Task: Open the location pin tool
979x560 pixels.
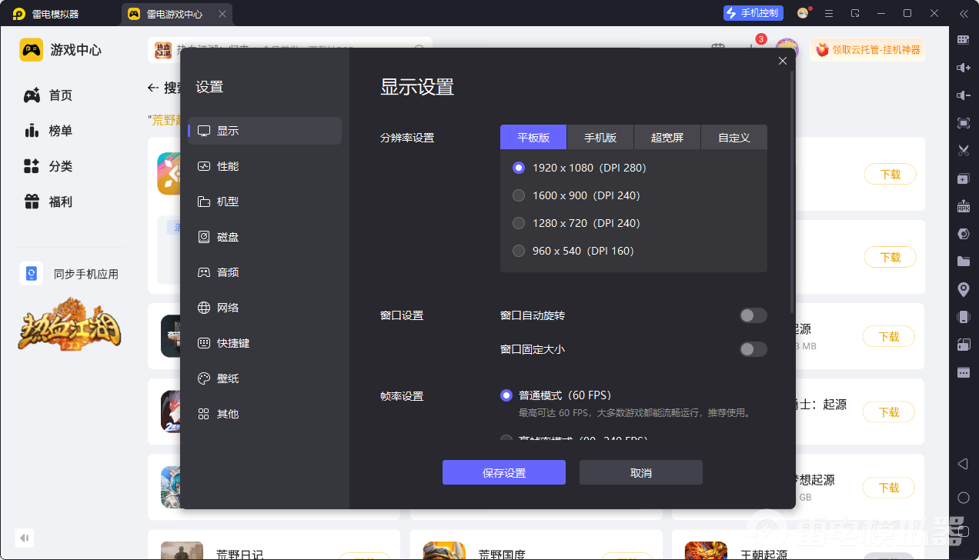Action: pos(963,289)
